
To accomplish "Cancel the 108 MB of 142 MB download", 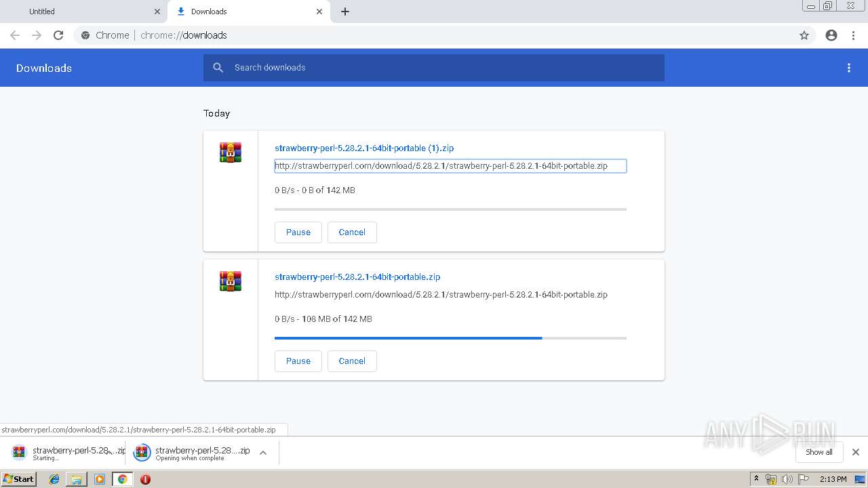I will pos(352,361).
